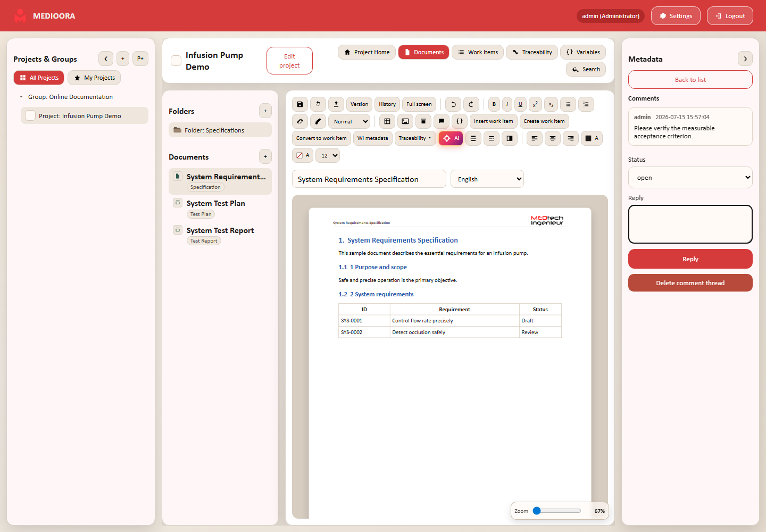The width and height of the screenshot is (766, 532).
Task: Add a comment via speech bubble icon
Action: (x=442, y=121)
